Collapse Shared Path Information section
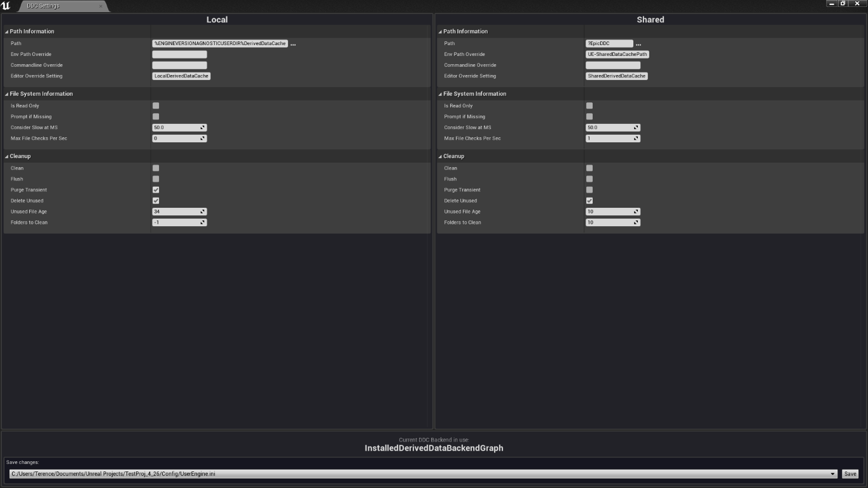Viewport: 868px width, 488px height. (440, 31)
